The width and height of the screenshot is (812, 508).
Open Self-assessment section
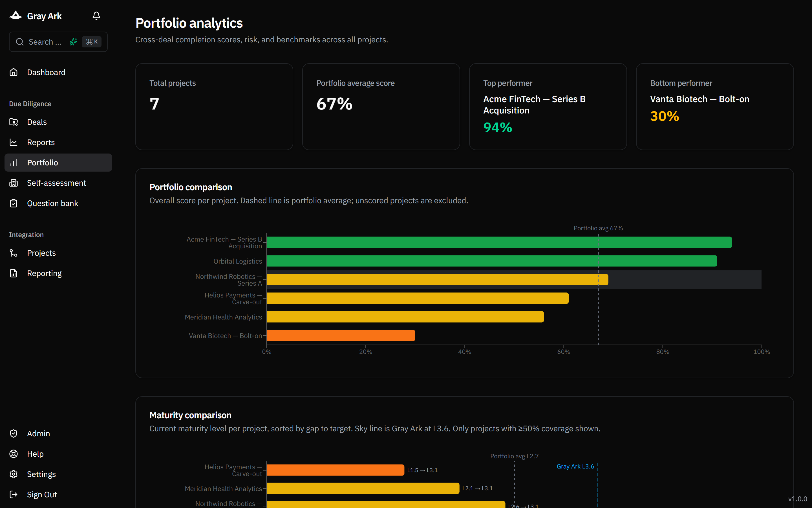58,183
